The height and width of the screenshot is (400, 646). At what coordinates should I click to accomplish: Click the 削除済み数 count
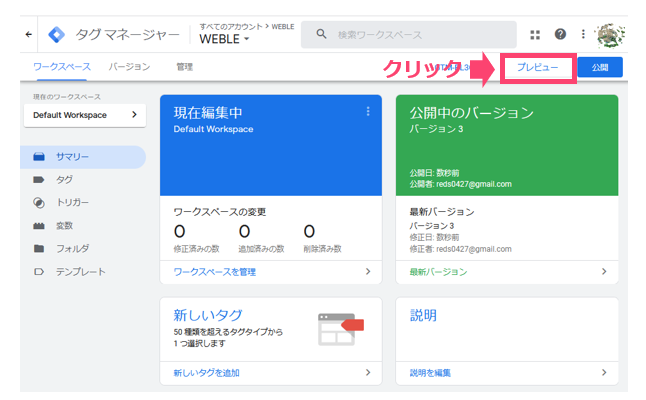309,232
